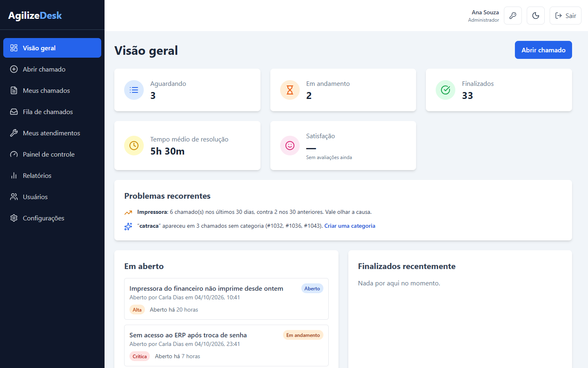Viewport: 588px width, 368px height.
Task: Click the Aberto há 7 horas text
Action: tap(178, 356)
